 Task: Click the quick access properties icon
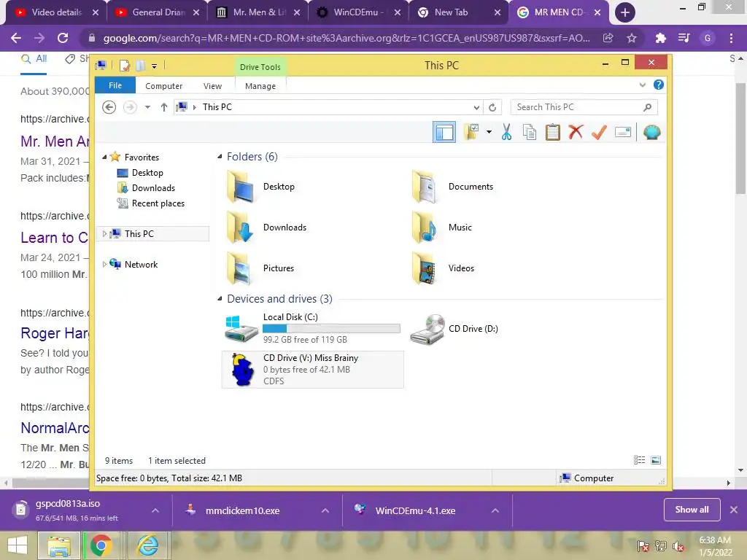[124, 66]
